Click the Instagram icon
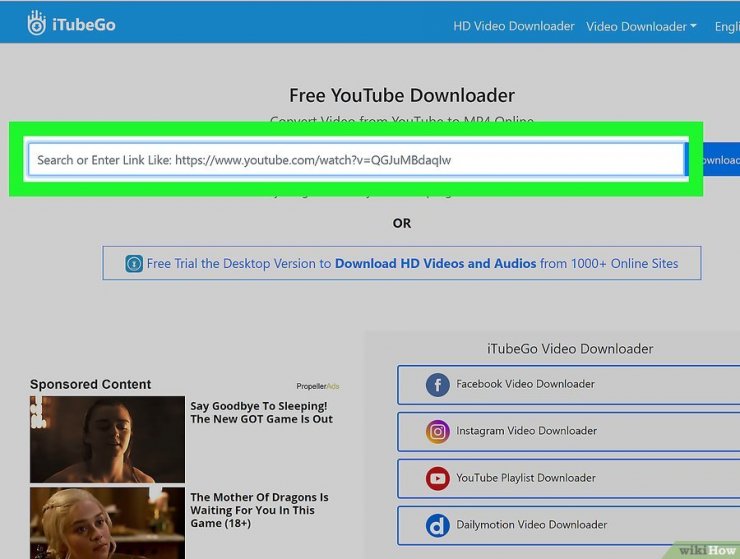740x559 pixels. (x=437, y=432)
